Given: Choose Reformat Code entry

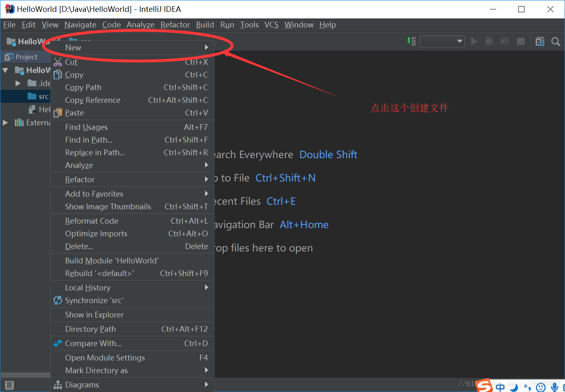Looking at the screenshot, I should pos(132,221).
